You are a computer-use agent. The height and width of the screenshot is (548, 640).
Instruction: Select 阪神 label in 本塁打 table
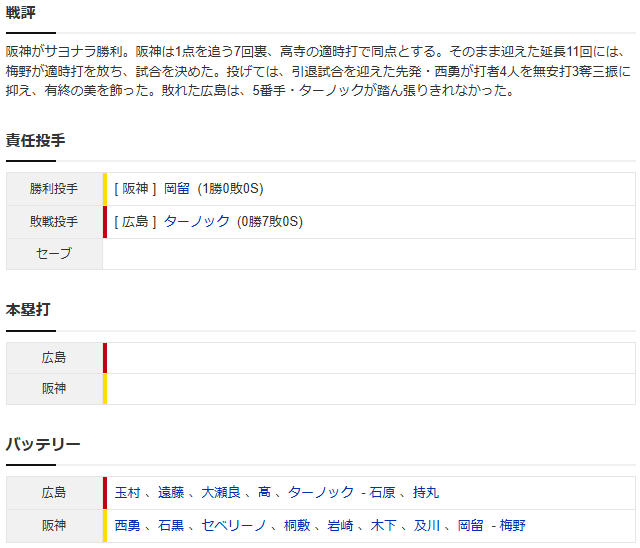click(x=54, y=389)
